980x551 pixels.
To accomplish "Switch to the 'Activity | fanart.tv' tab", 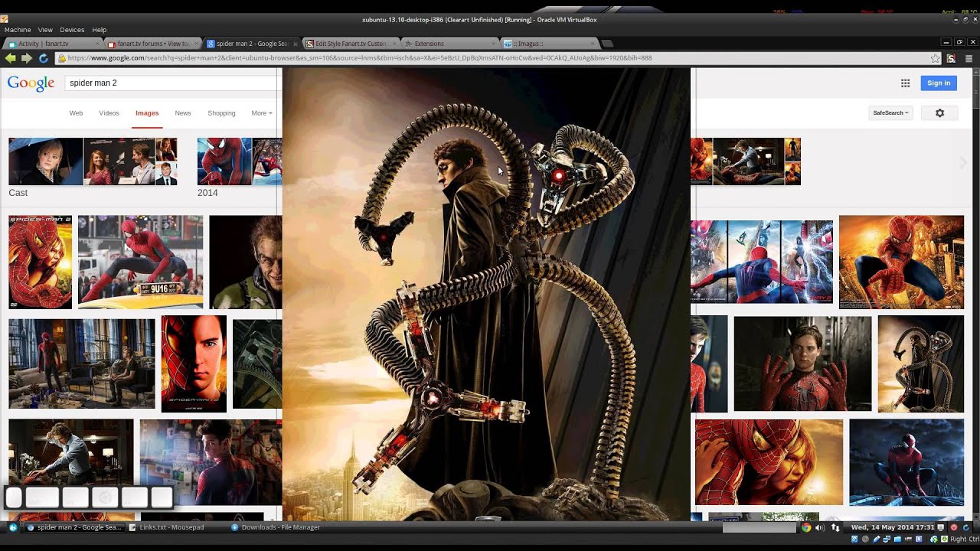I will (x=52, y=44).
